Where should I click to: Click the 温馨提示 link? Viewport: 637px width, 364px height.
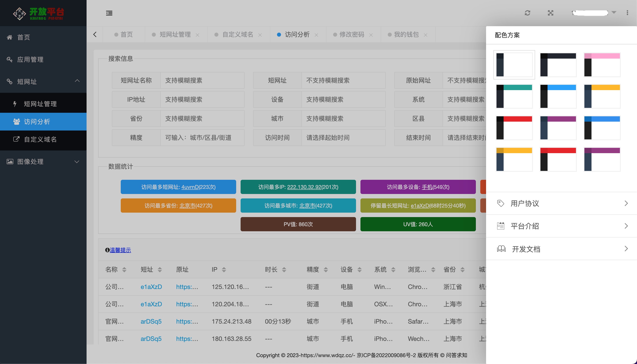pos(120,250)
